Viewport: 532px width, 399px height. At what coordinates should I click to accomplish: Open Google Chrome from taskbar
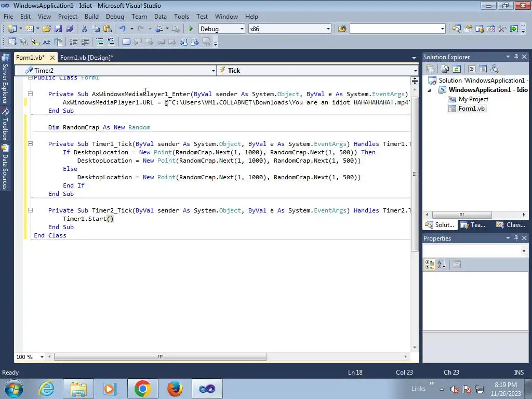pos(142,389)
